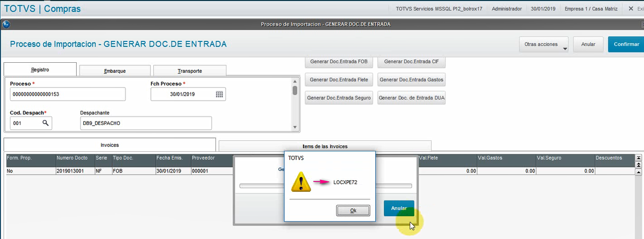Open the Items de las Invoices tab
Viewport: 644px width, 239px height.
click(325, 146)
